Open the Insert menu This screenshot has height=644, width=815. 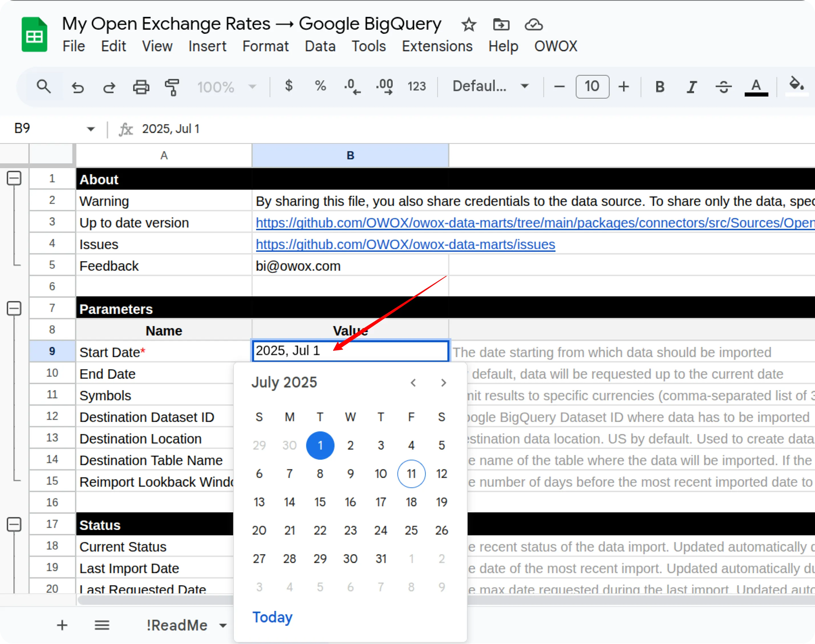point(207,46)
